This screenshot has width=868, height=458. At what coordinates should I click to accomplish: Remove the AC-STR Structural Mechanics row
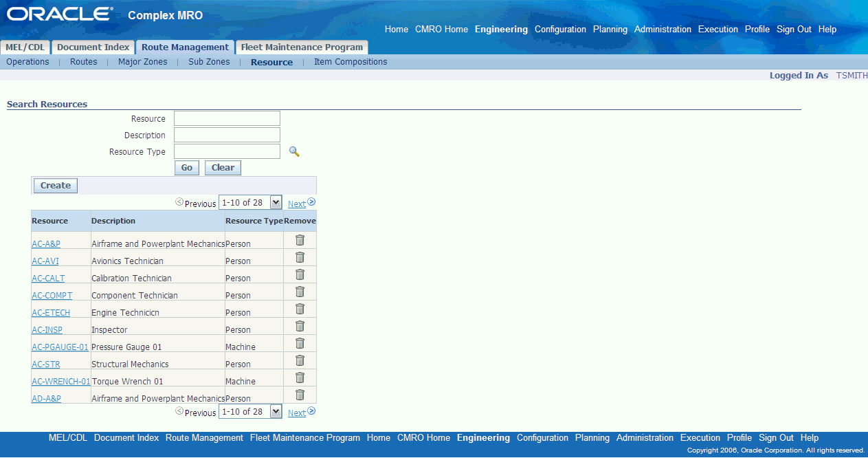[x=300, y=360]
